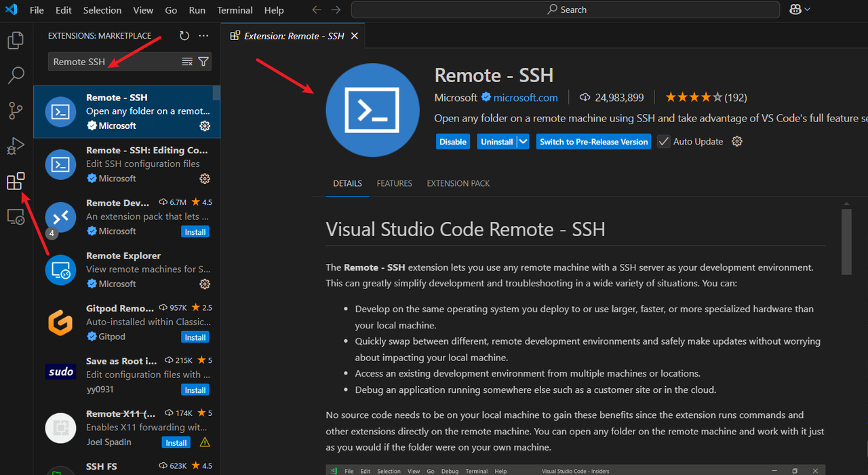Open Remote Explorer activity bar icon

coord(16,217)
